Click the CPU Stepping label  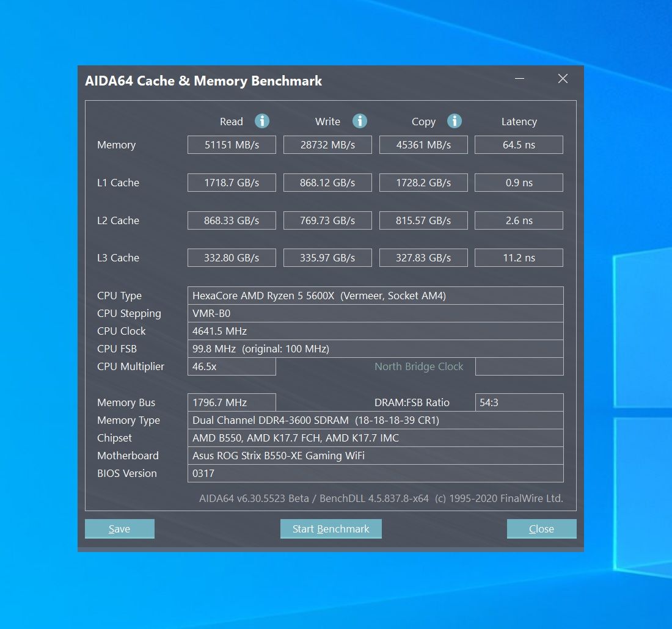129,314
